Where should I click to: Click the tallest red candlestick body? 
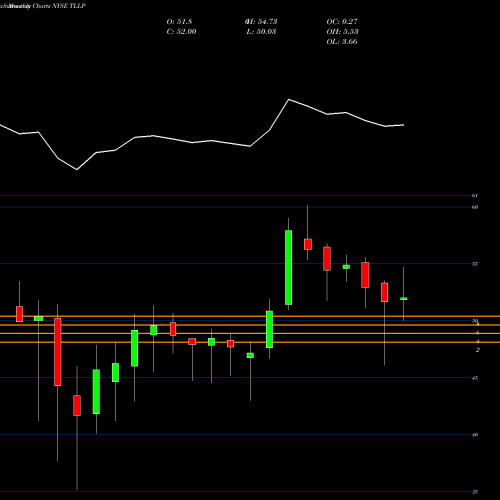[x=58, y=352]
